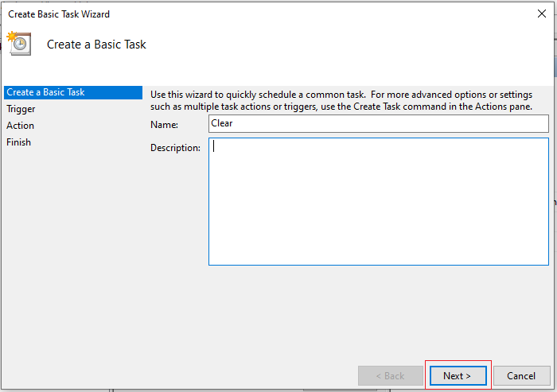Click the wizard instructions paragraph text
This screenshot has width=557, height=392.
pyautogui.click(x=341, y=100)
